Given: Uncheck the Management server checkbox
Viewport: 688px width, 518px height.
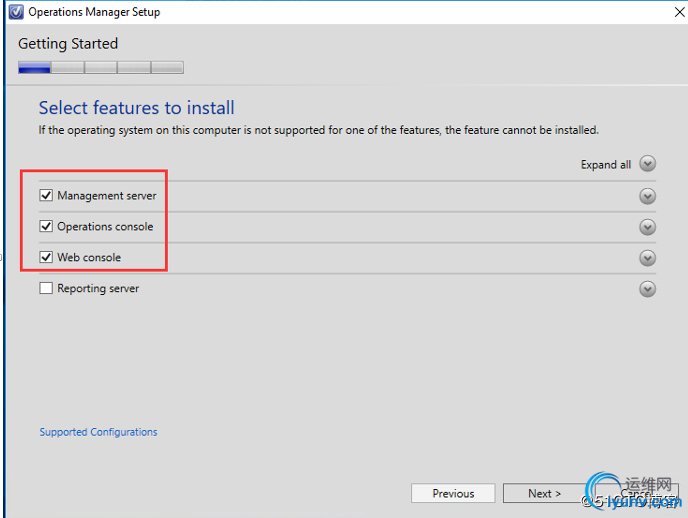Looking at the screenshot, I should (x=46, y=196).
